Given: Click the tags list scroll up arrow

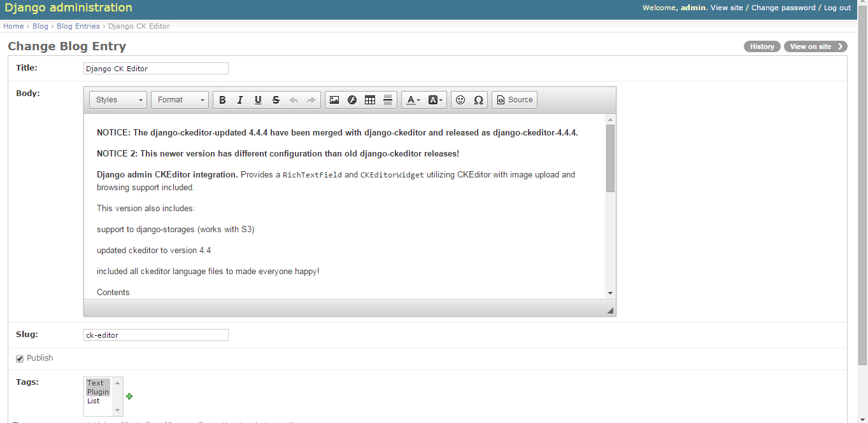Looking at the screenshot, I should coord(117,382).
